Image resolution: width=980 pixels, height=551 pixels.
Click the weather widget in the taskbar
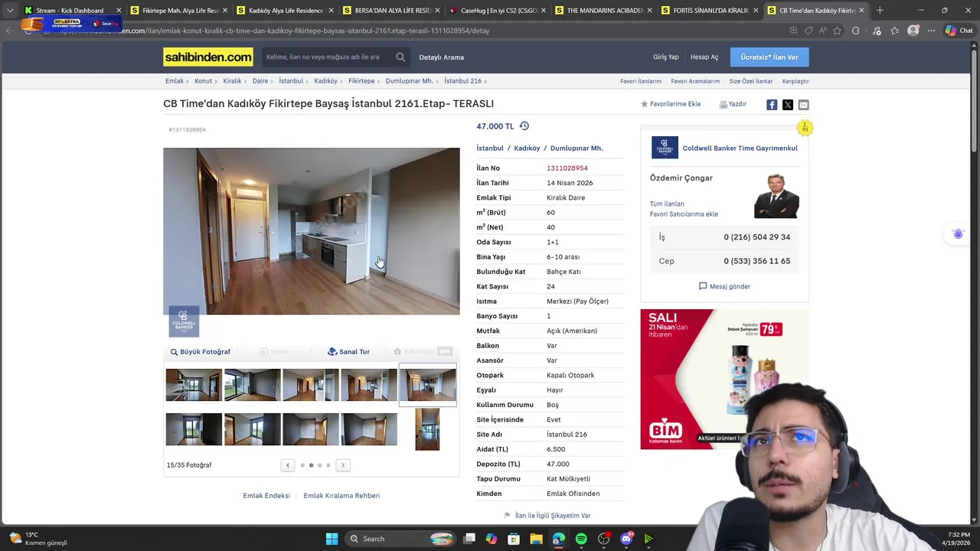pyautogui.click(x=37, y=539)
